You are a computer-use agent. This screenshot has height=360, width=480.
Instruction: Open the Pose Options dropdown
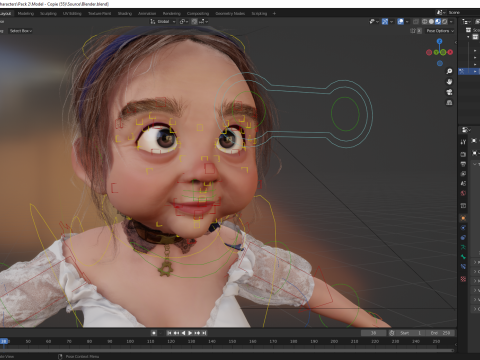(x=440, y=31)
